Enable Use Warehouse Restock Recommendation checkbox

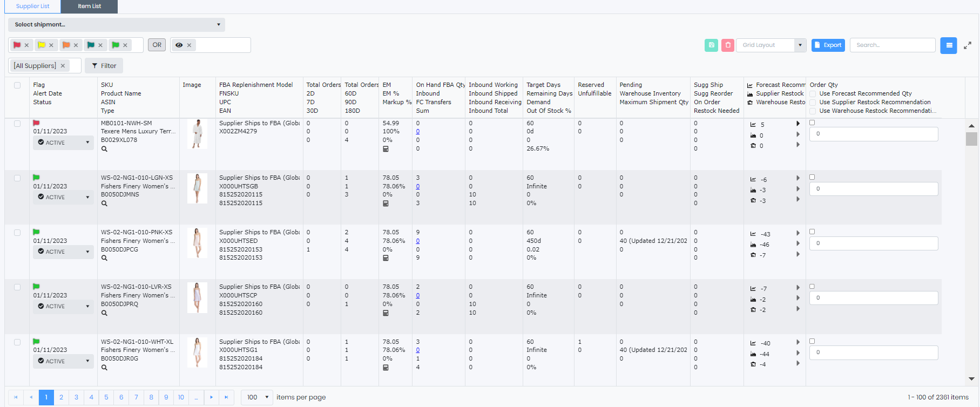pos(813,111)
